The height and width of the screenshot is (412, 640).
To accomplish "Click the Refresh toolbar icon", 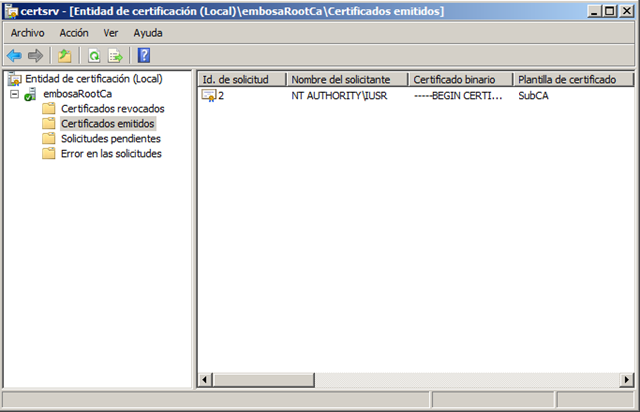I will click(94, 56).
